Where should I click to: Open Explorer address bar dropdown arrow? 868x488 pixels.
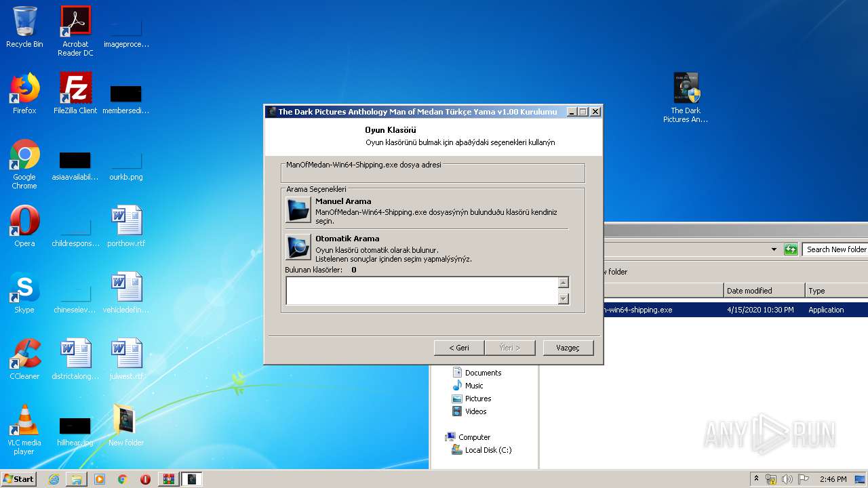(x=774, y=249)
